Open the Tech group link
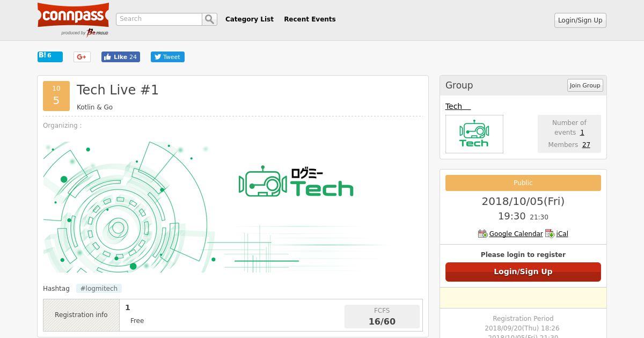This screenshot has height=338, width=644. click(x=458, y=106)
